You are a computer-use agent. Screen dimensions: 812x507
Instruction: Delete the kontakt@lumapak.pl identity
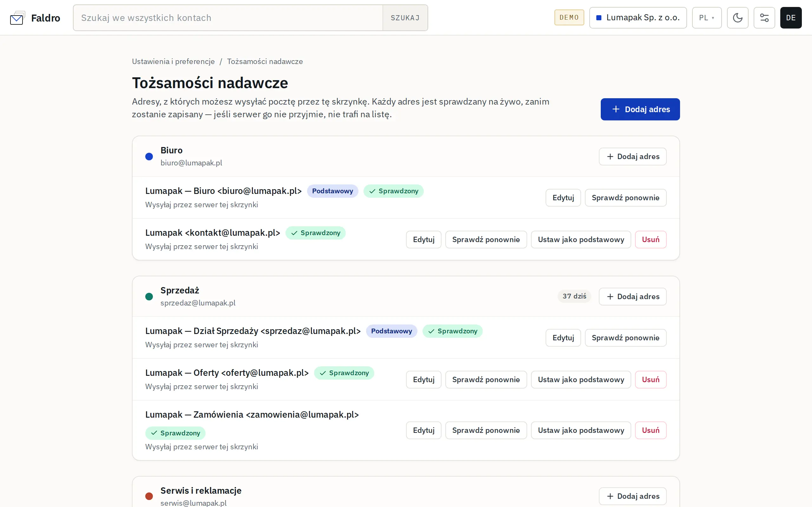click(650, 240)
